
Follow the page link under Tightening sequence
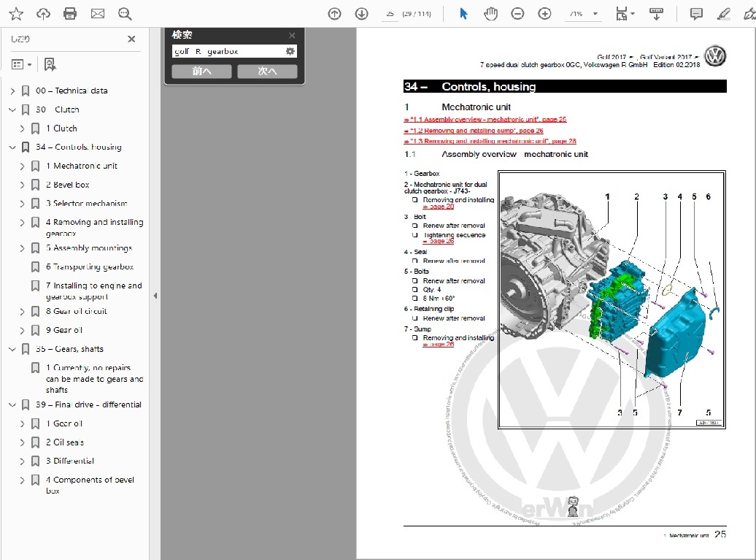[439, 241]
